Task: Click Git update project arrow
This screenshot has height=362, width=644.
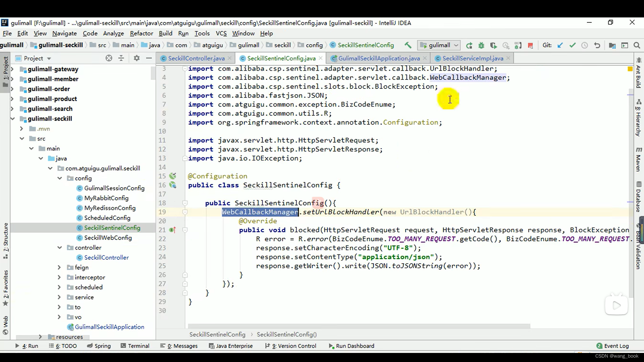Action: (x=560, y=45)
